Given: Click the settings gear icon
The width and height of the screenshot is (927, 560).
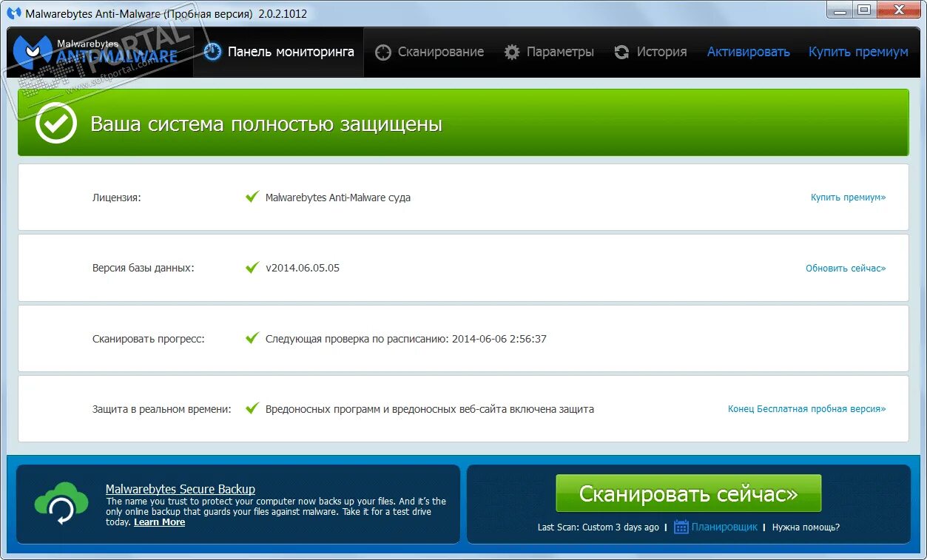Looking at the screenshot, I should 512,53.
